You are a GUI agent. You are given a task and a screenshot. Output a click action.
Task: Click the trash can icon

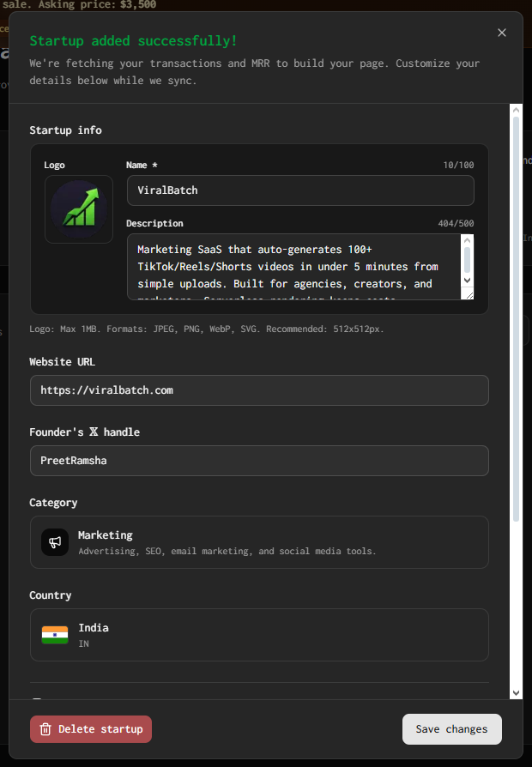pos(45,729)
